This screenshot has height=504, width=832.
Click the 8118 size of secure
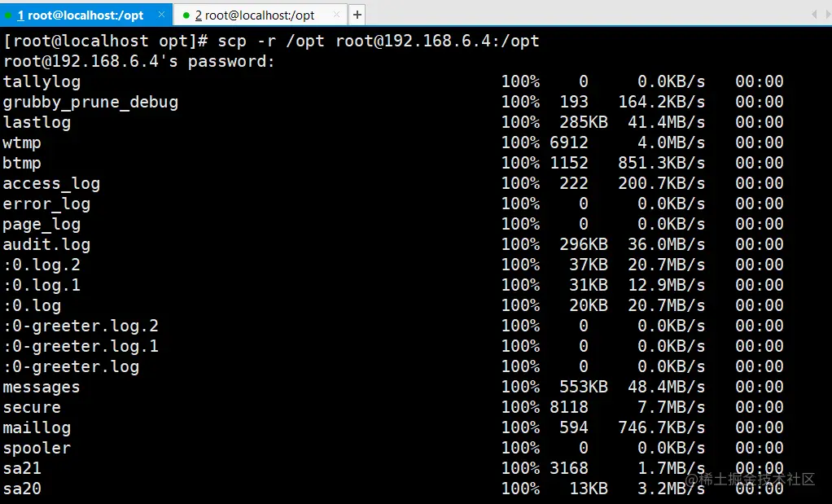coord(569,407)
